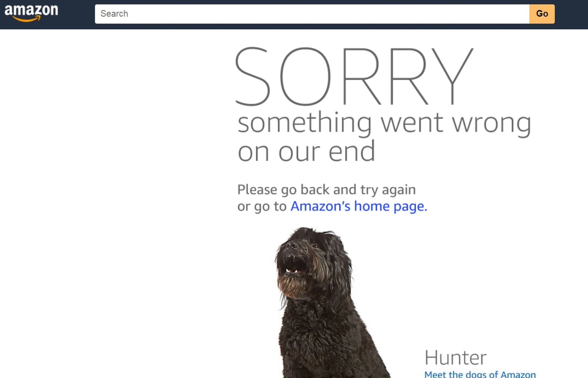Click the letter S in SORRY
588x378 pixels.
click(253, 76)
